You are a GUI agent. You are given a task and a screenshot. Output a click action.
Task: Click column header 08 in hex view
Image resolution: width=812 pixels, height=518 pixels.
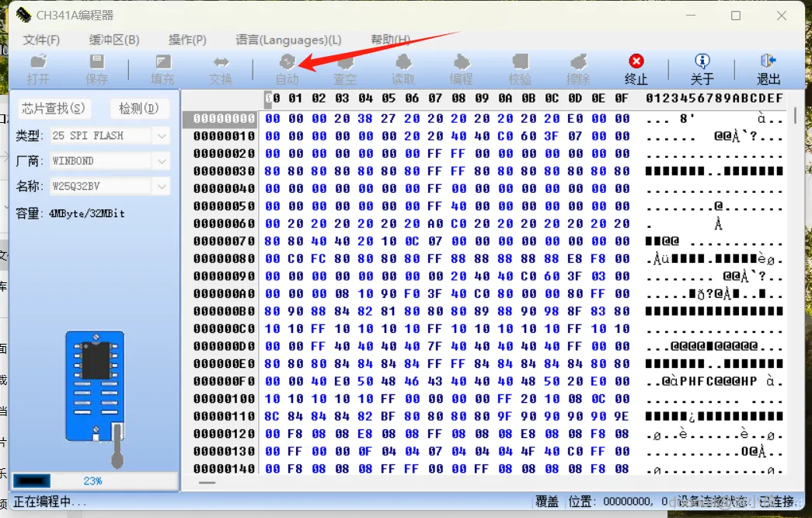click(x=458, y=99)
